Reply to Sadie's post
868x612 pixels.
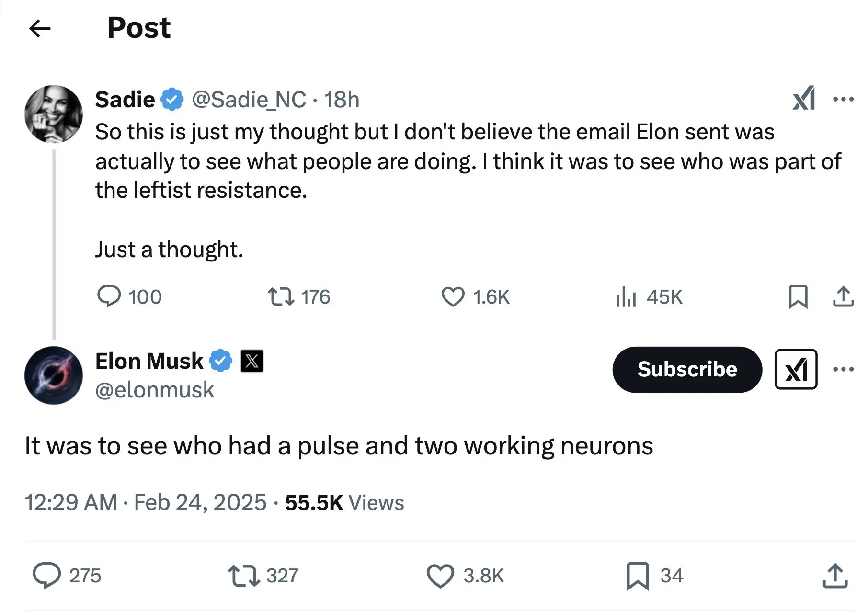point(109,296)
